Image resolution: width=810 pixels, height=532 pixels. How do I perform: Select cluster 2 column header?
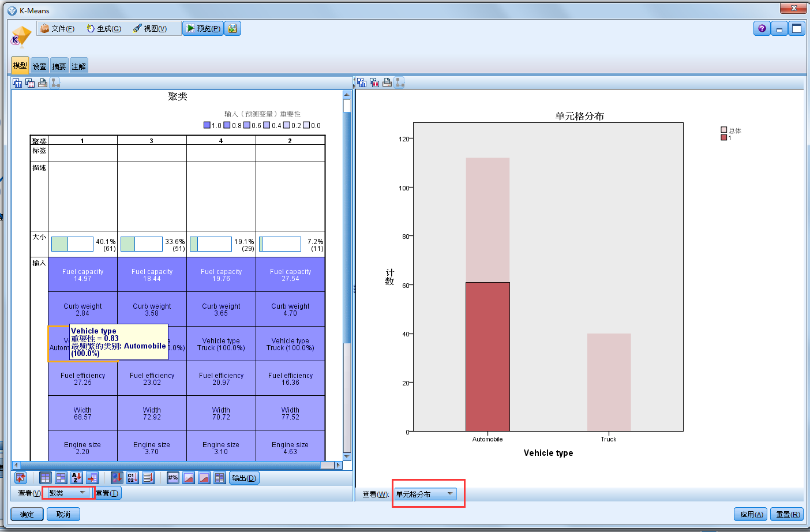[x=290, y=141]
